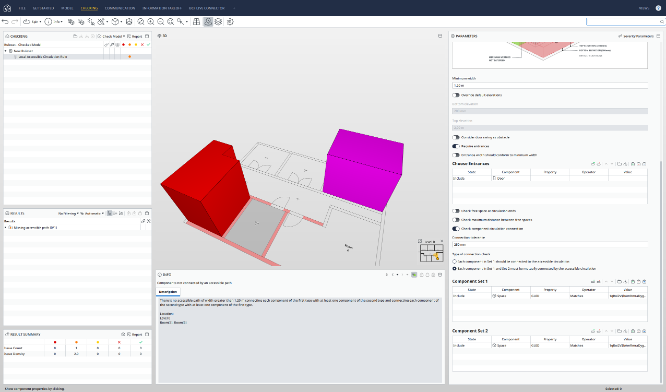
Task: Open the floor plan view icon
Action: click(196, 22)
